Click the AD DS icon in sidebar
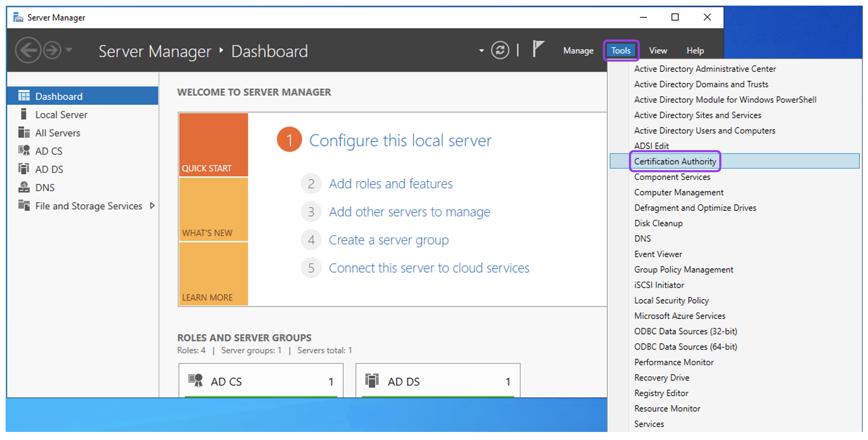The image size is (868, 440). 24,169
